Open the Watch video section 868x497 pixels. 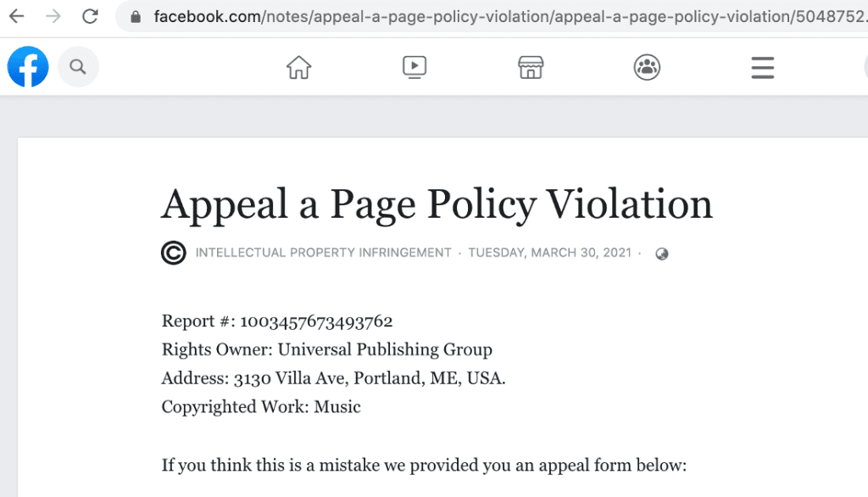[x=414, y=67]
